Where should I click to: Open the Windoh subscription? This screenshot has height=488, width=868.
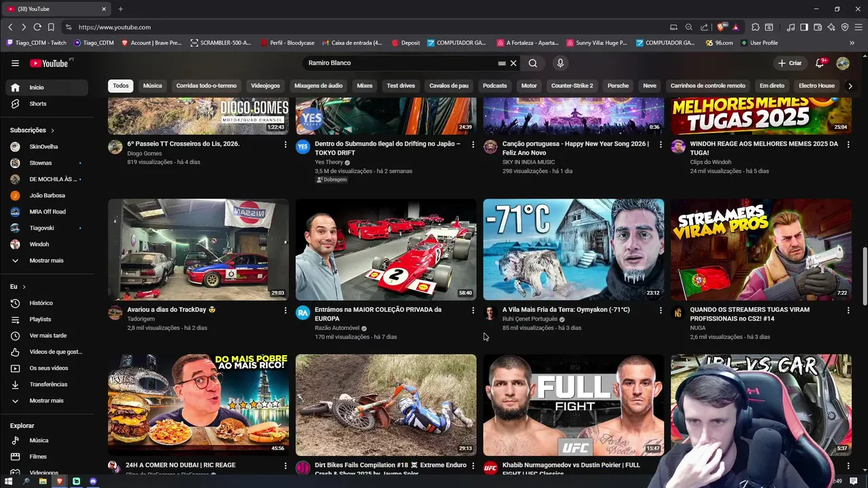click(x=47, y=244)
